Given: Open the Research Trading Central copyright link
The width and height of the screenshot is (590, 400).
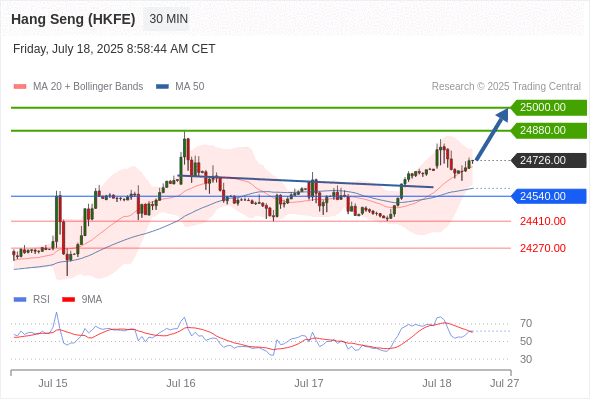Looking at the screenshot, I should pos(506,87).
